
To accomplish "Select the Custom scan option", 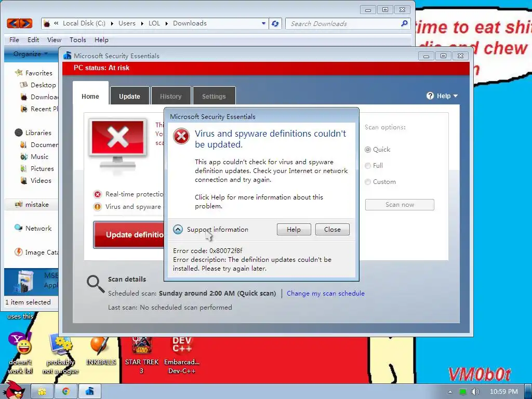I will point(368,182).
